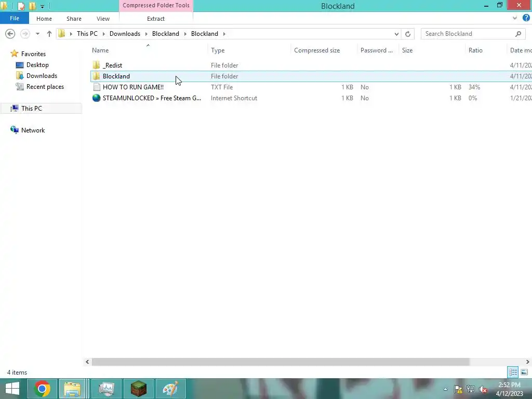Select STEAMUNLOCKED » Free Steam G... name
The height and width of the screenshot is (399, 532).
[x=152, y=98]
